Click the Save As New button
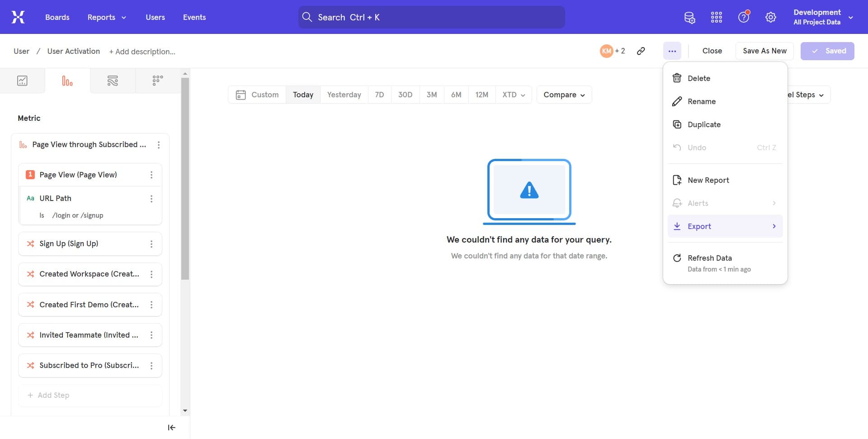 tap(764, 51)
